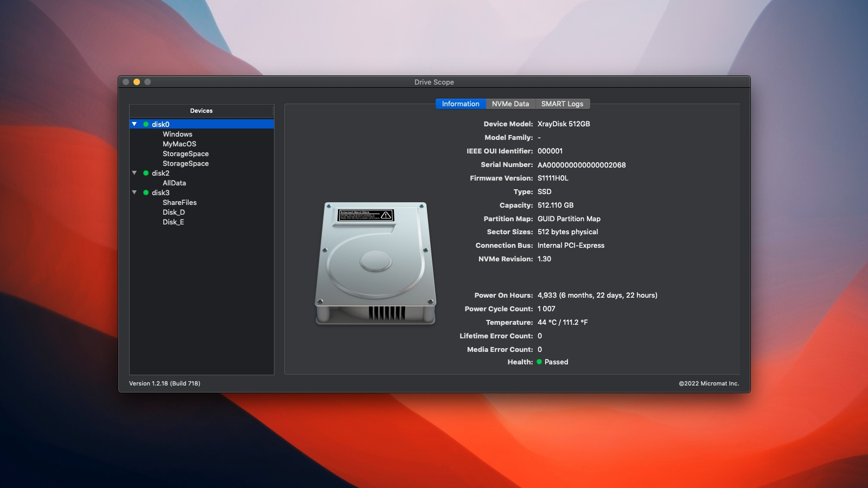Select the Information tab
This screenshot has width=868, height=488.
(x=460, y=104)
